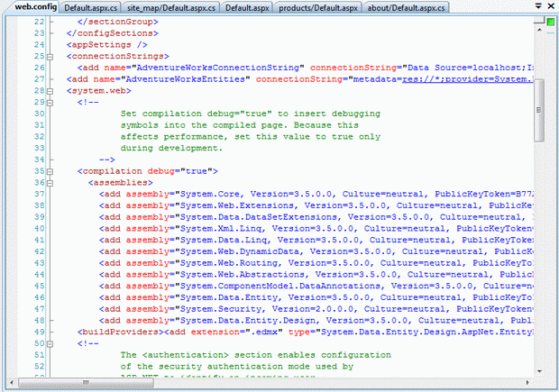Click the "AdventureWorksConnectionString" name value
The image size is (559, 392).
(x=218, y=68)
